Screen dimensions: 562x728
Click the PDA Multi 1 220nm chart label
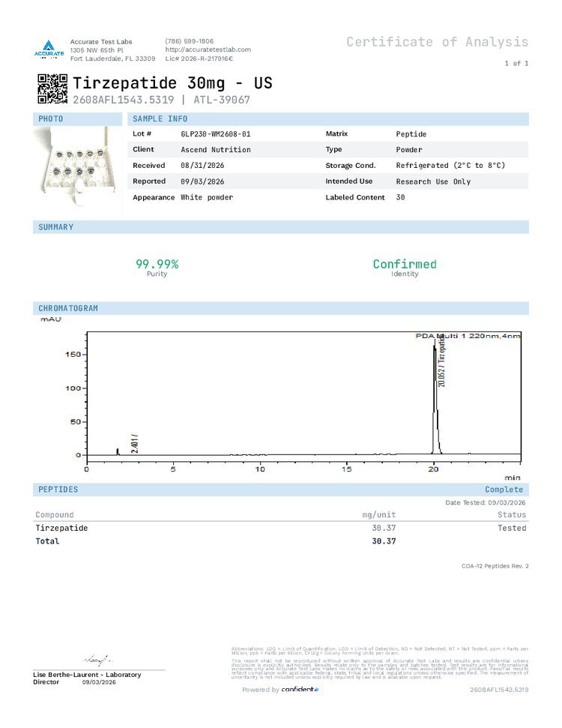pyautogui.click(x=468, y=336)
